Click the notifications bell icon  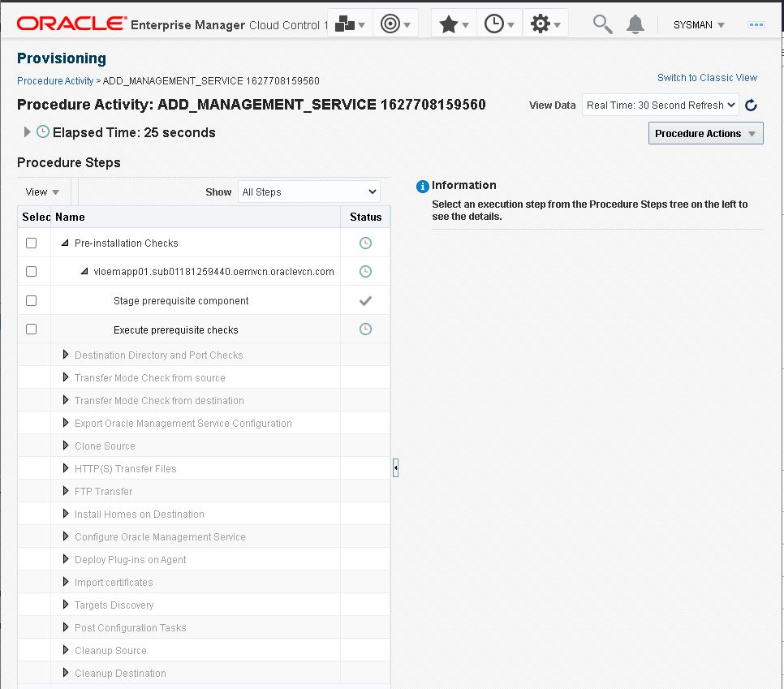(x=635, y=24)
